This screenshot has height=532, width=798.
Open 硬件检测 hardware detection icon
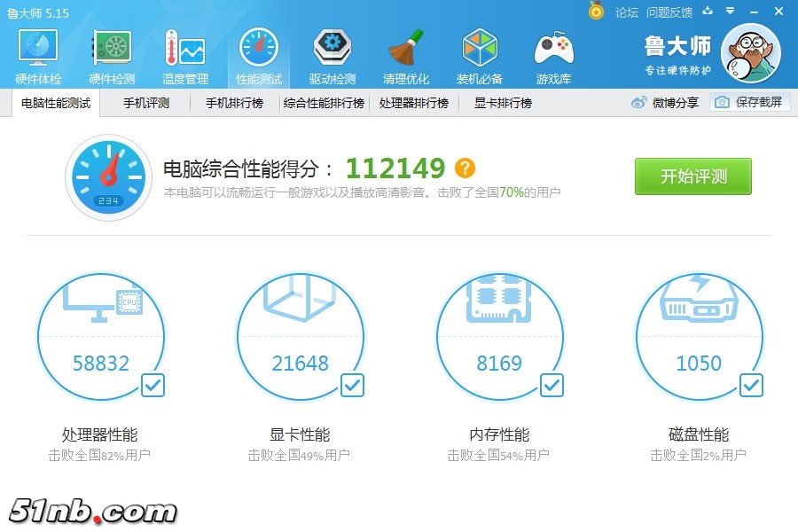pos(112,56)
